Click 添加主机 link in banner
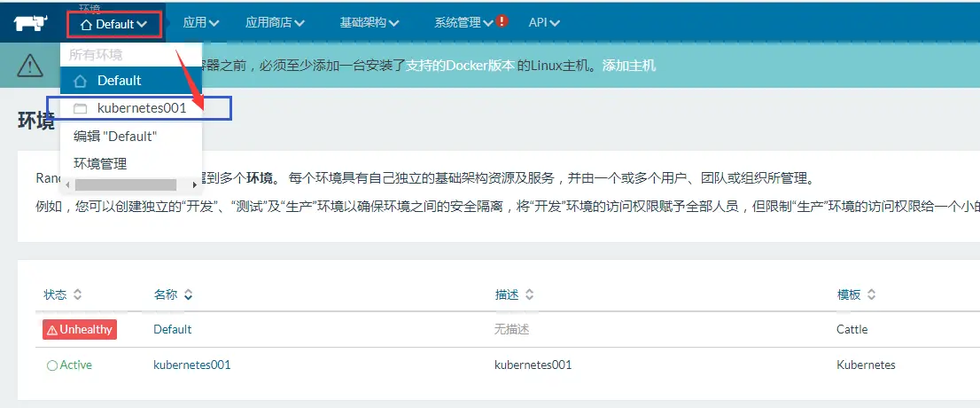Image resolution: width=980 pixels, height=408 pixels. click(629, 66)
